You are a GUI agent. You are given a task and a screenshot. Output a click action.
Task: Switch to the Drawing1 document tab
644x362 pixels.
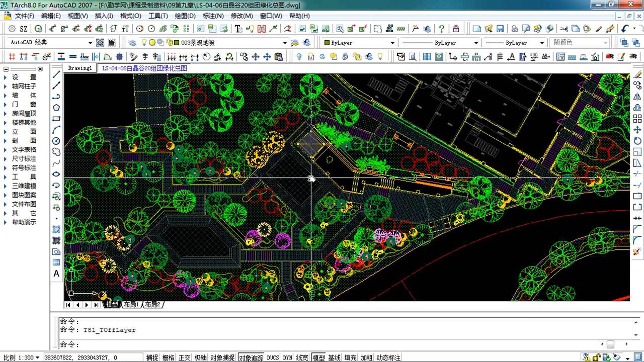click(80, 68)
